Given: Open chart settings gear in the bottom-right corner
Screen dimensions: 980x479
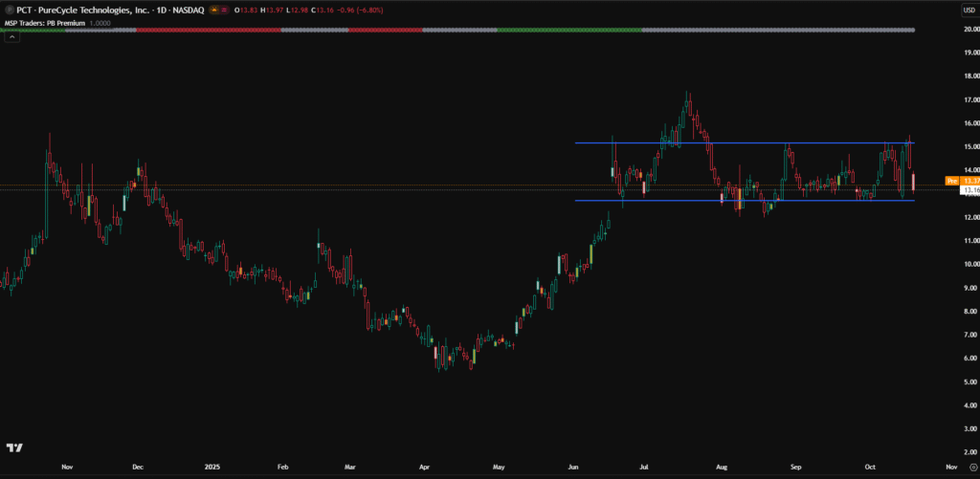Looking at the screenshot, I should [972, 467].
